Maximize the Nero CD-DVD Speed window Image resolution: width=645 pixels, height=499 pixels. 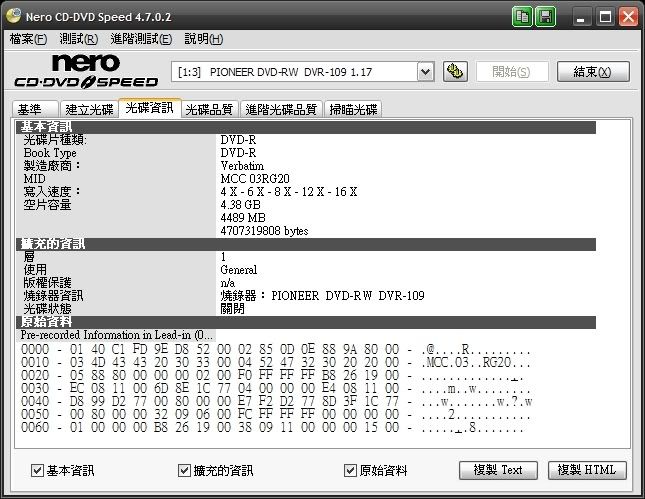point(605,17)
